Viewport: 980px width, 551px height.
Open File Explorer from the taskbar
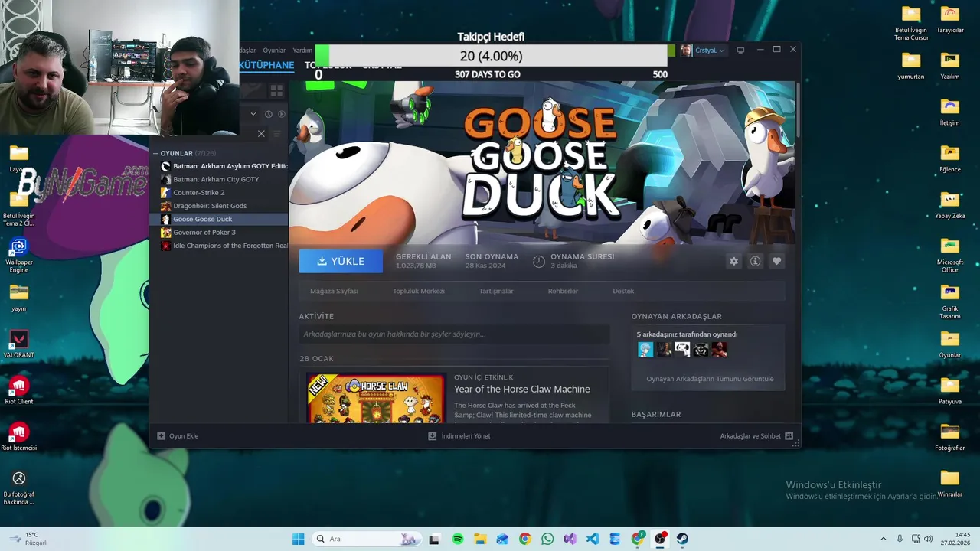[480, 539]
